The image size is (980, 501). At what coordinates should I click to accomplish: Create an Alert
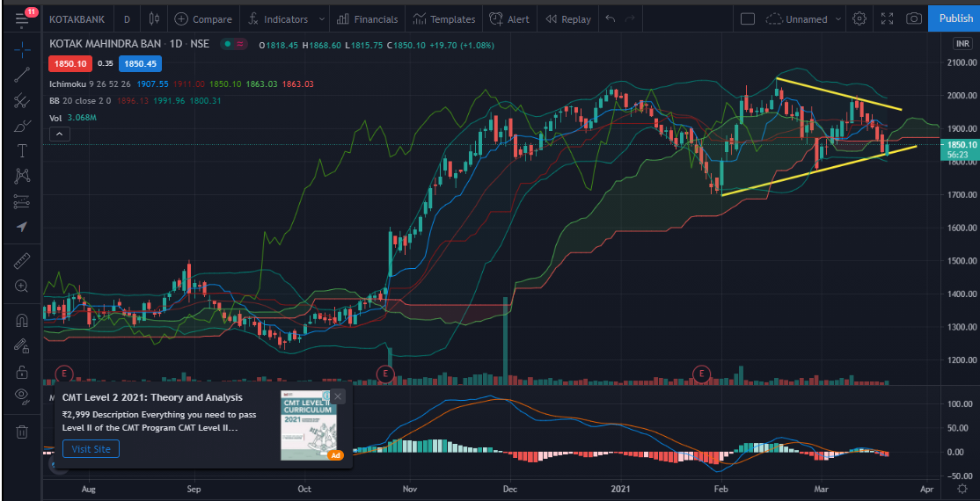pos(509,18)
